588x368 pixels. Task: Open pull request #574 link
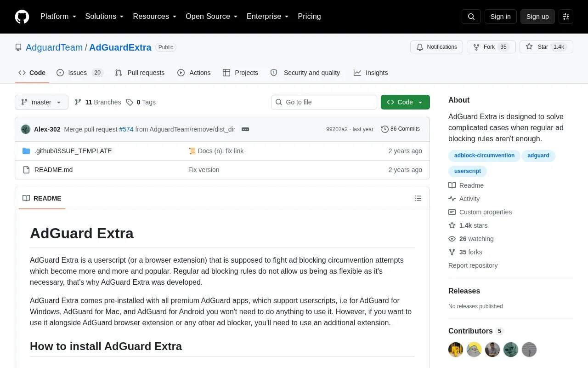tap(126, 129)
